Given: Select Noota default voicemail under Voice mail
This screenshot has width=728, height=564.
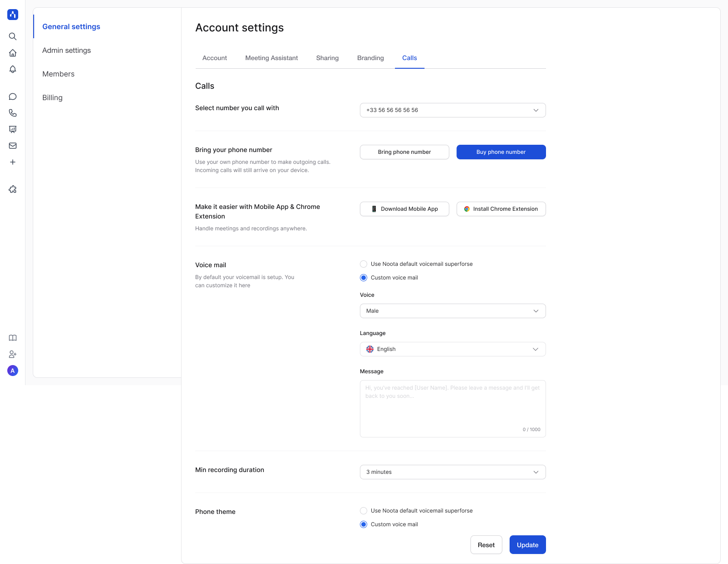Looking at the screenshot, I should (x=364, y=264).
